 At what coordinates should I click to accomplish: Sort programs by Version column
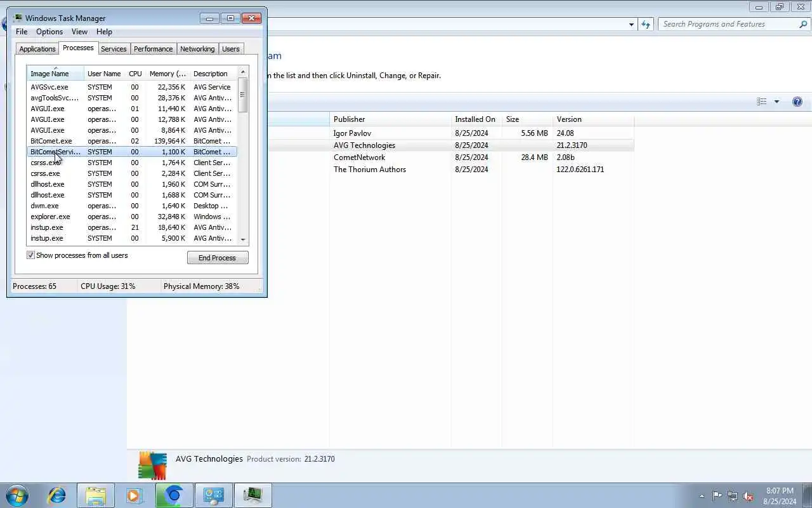click(593, 119)
